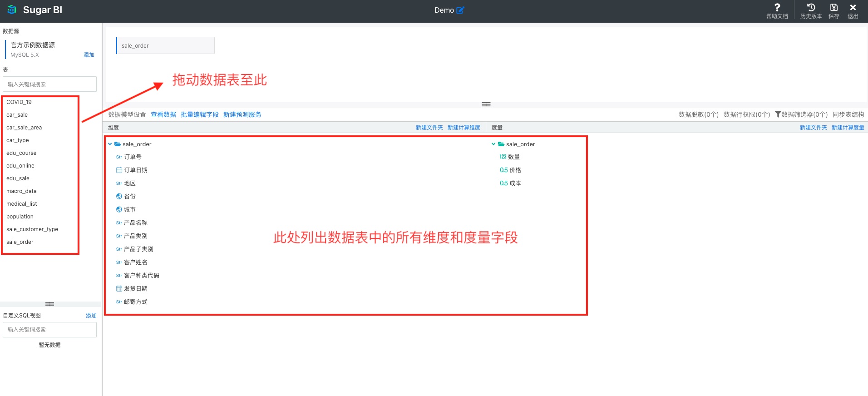
Task: Click 同步表结构
Action: pyautogui.click(x=848, y=114)
